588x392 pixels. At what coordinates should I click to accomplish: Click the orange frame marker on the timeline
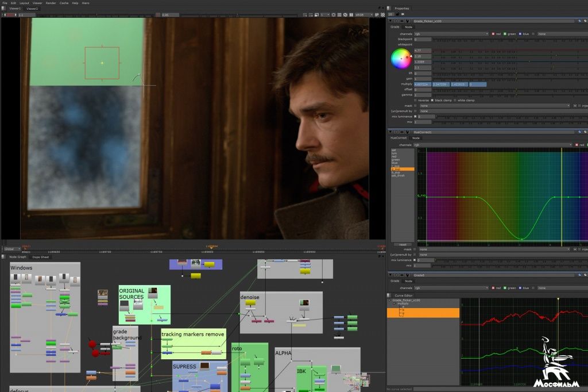211,247
